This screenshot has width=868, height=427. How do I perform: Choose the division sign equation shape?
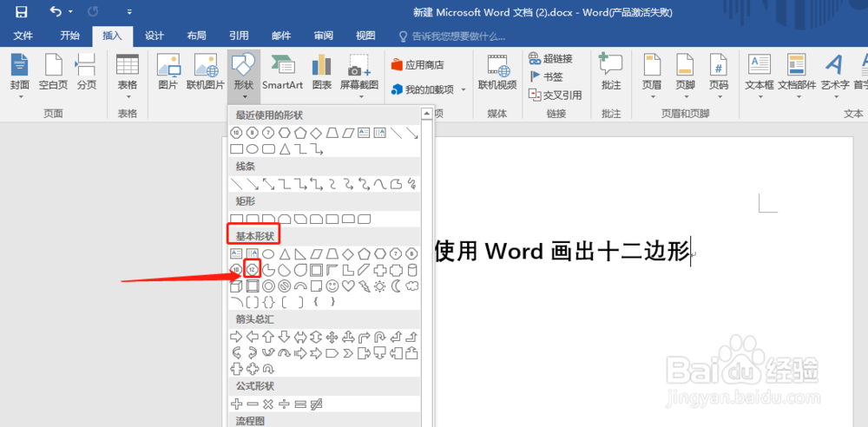click(285, 404)
